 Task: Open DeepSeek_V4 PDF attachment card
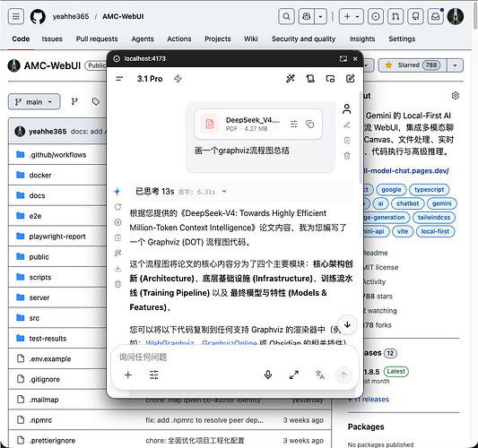[258, 124]
